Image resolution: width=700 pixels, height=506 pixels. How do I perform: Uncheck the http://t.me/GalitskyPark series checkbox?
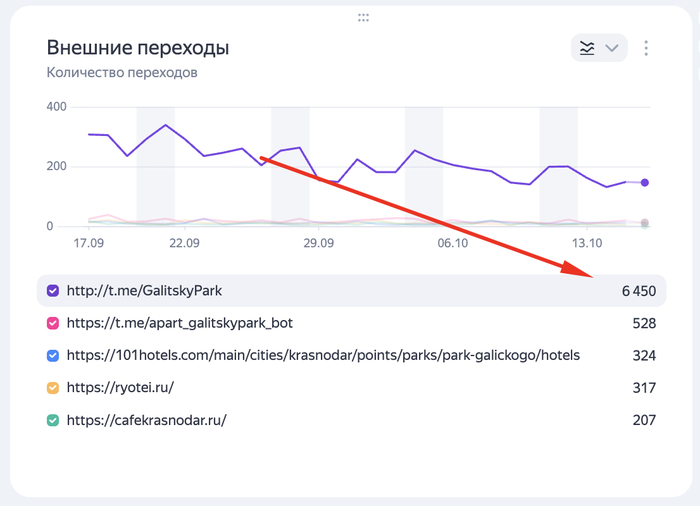point(53,291)
